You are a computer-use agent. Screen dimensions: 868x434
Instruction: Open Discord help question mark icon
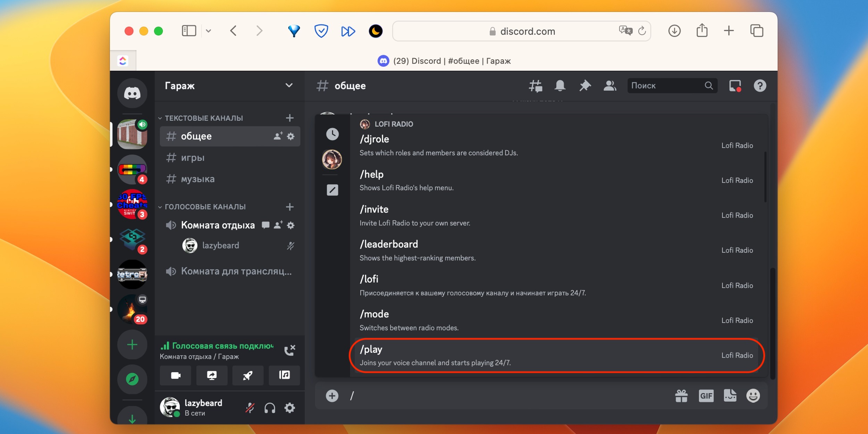(760, 86)
